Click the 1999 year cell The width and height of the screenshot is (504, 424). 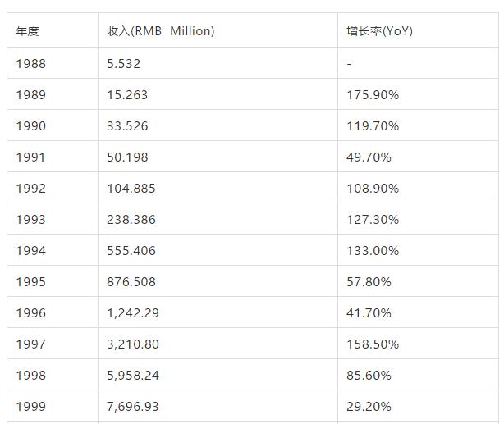coord(53,406)
